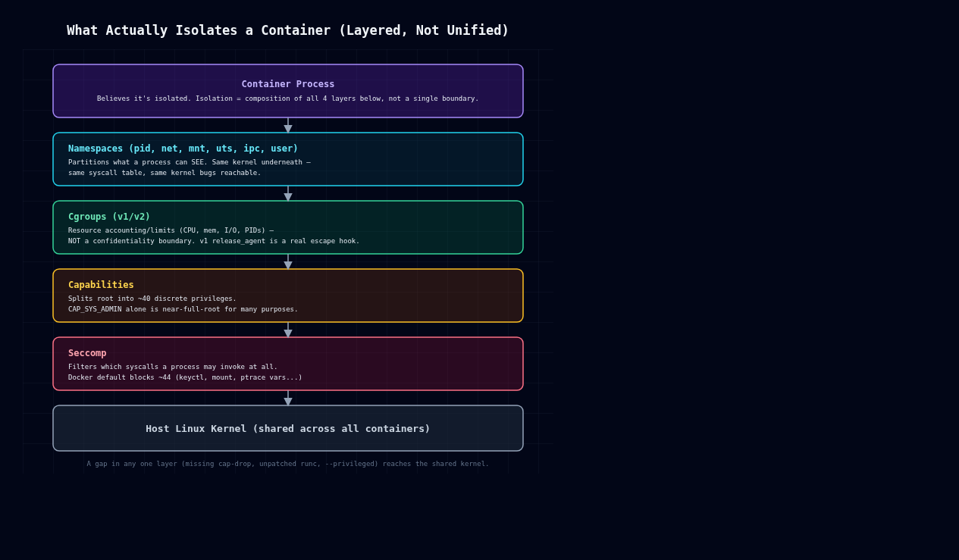Select the 'Cgroups (v1/v2)' heading

(109, 217)
